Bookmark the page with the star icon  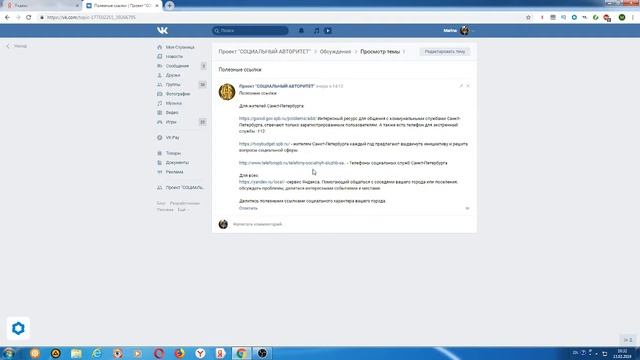click(529, 18)
